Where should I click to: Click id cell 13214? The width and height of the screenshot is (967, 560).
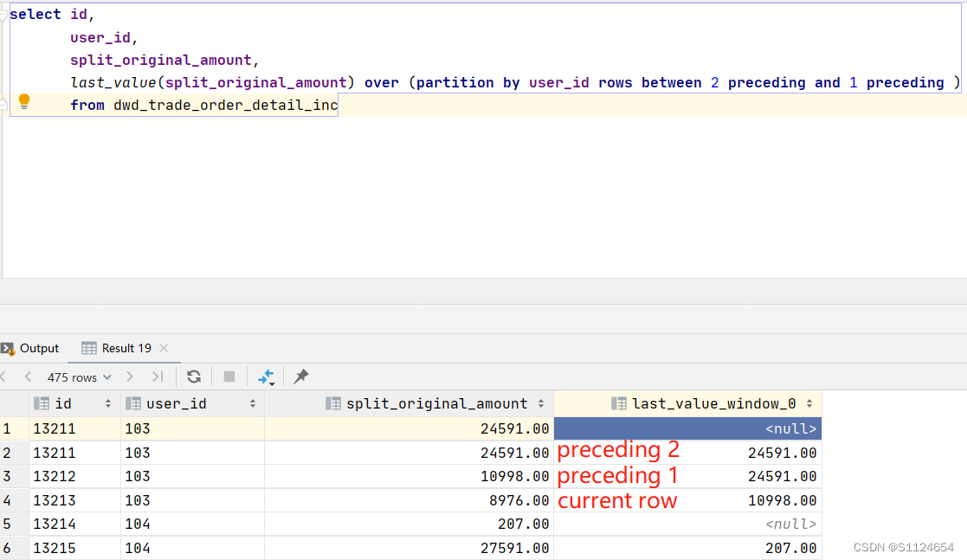coord(74,525)
